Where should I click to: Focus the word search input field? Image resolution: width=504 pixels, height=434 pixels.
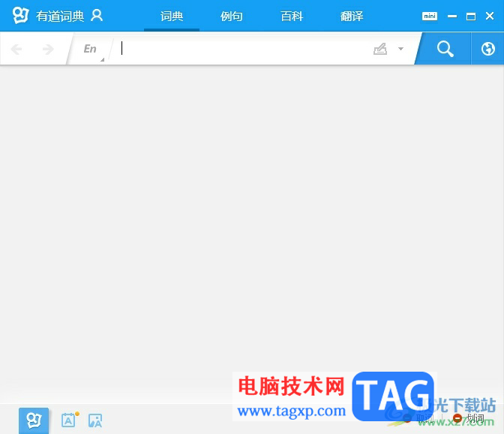244,49
